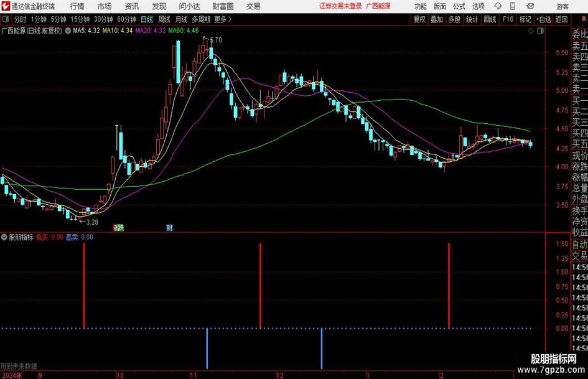Click the 游客 user label

pos(562,6)
